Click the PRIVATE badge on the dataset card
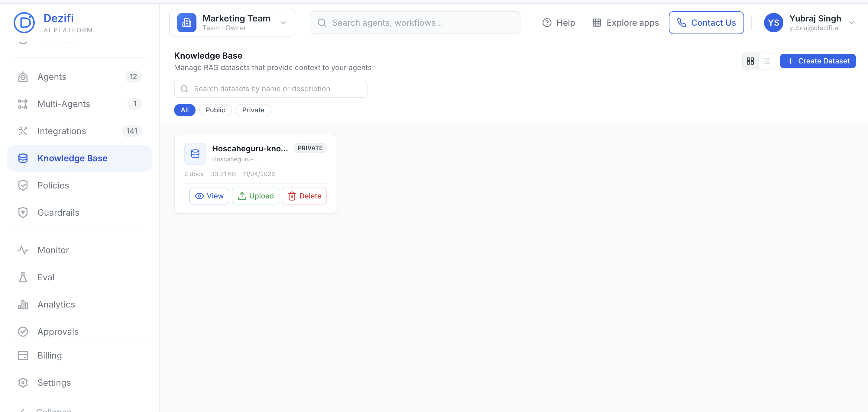The image size is (868, 412). click(x=310, y=148)
